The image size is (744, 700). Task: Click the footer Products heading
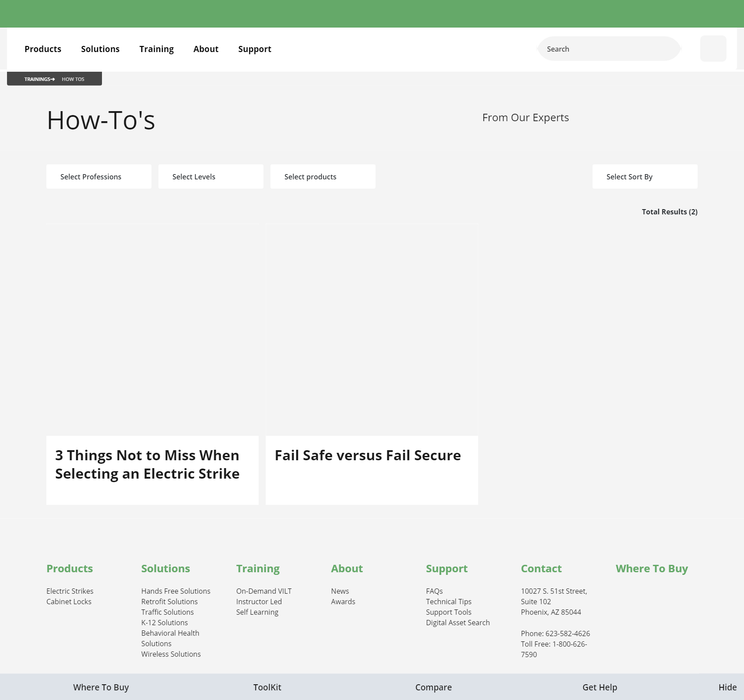(x=70, y=568)
